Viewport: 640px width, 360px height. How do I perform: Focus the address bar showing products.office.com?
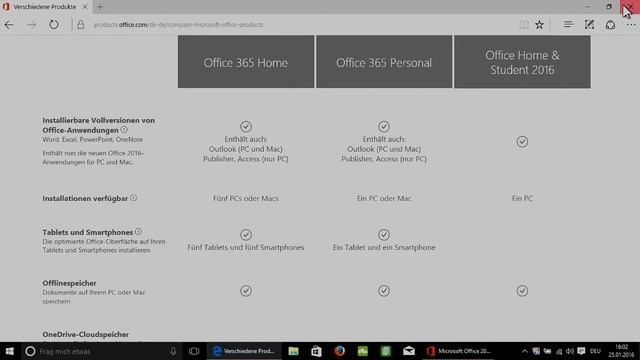[178, 24]
